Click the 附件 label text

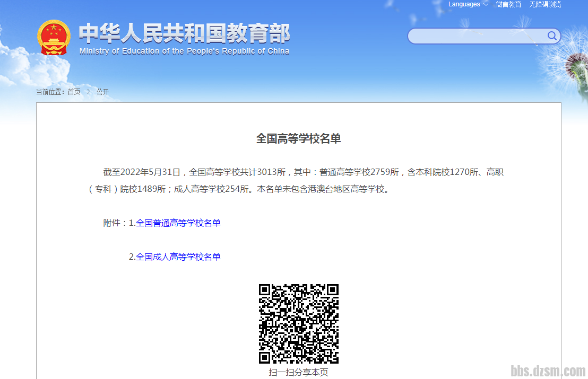click(x=112, y=223)
